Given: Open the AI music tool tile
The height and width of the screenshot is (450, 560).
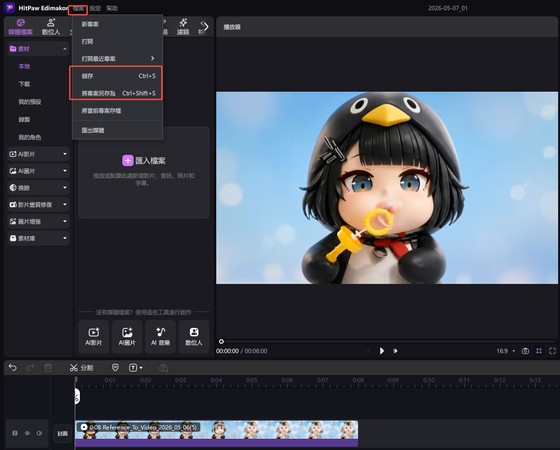Looking at the screenshot, I should coord(160,336).
